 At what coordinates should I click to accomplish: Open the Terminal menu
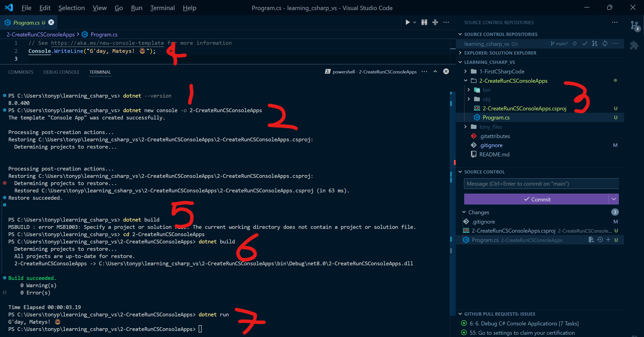[x=163, y=8]
